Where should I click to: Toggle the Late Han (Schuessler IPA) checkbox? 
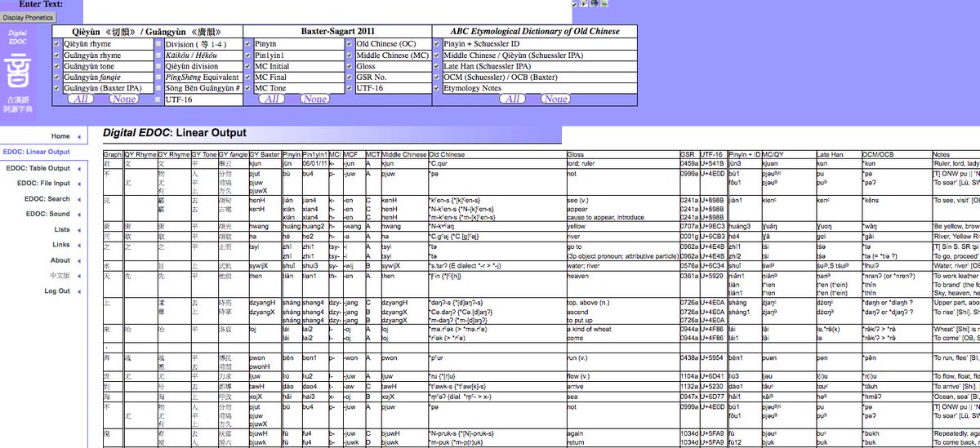(437, 66)
